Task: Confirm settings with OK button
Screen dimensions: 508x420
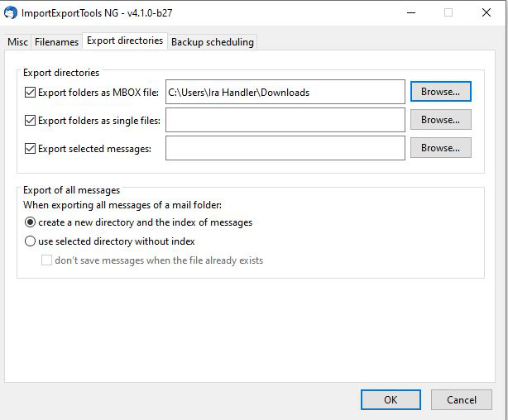Action: (x=391, y=400)
